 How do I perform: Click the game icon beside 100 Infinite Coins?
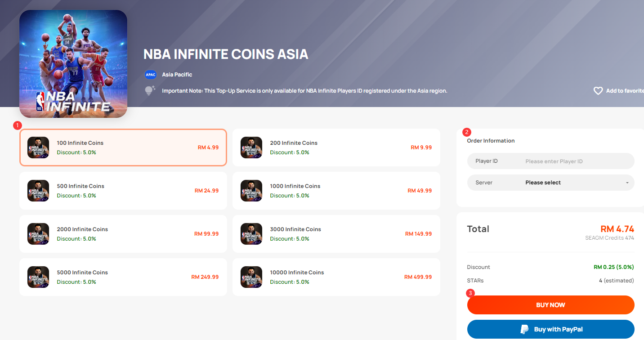38,148
